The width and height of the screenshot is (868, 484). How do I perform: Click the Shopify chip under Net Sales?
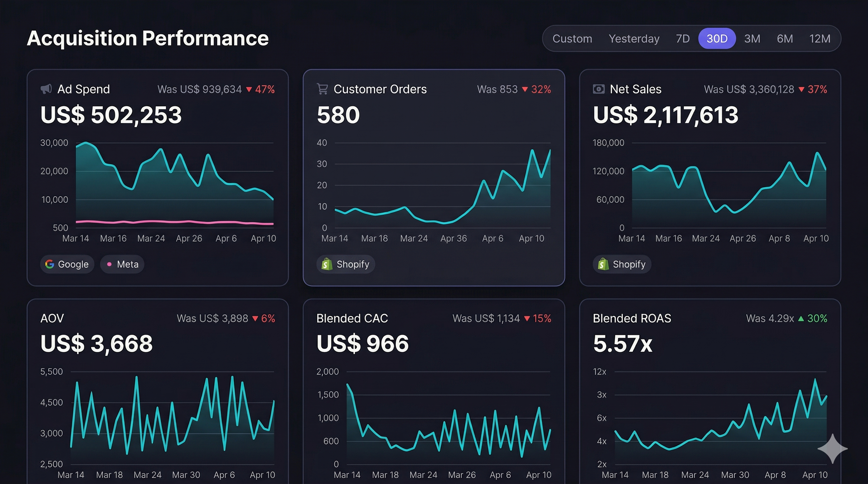(x=622, y=264)
